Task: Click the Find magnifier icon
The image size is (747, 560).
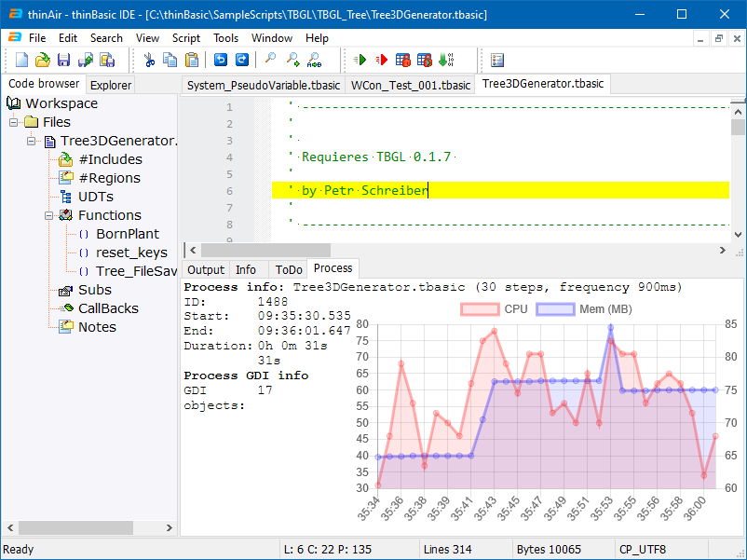Action: point(270,61)
